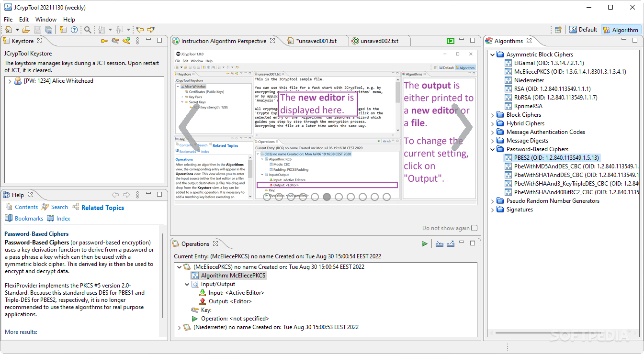Collapse the McEliecePKCS operation entry
Screen dimensions: 644x354
(x=180, y=267)
